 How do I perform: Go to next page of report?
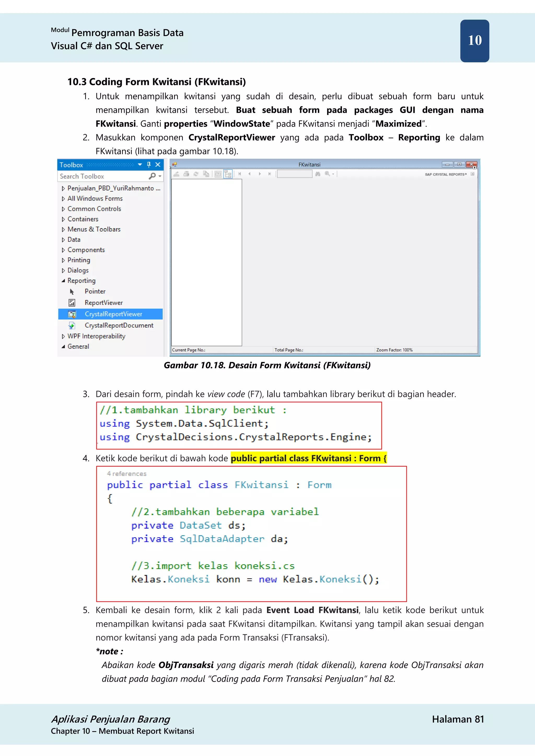(x=260, y=174)
